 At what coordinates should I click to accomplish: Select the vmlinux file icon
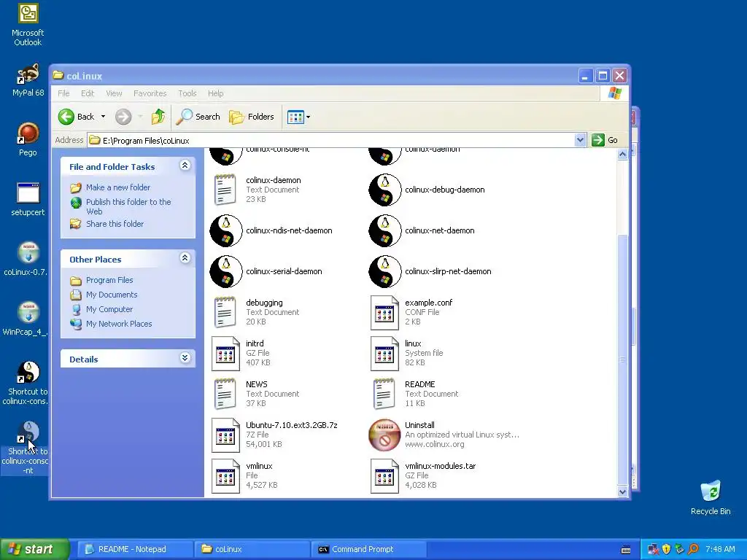(x=225, y=475)
